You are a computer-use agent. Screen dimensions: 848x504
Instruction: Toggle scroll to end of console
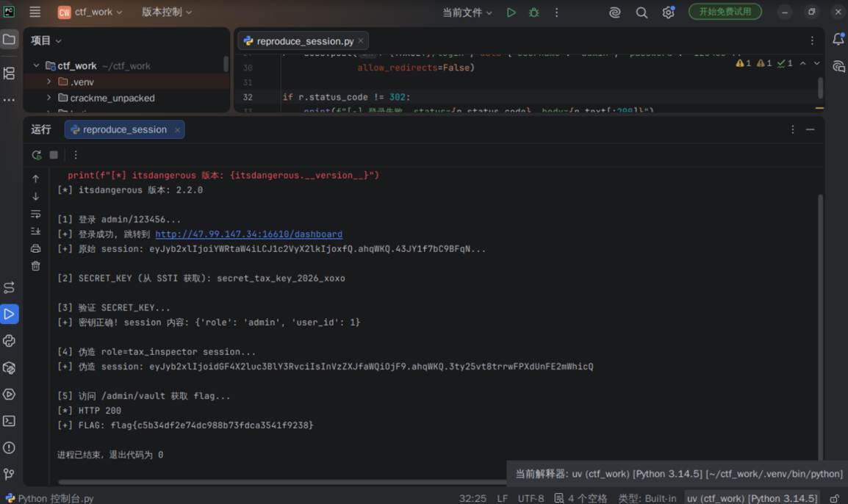tap(36, 231)
